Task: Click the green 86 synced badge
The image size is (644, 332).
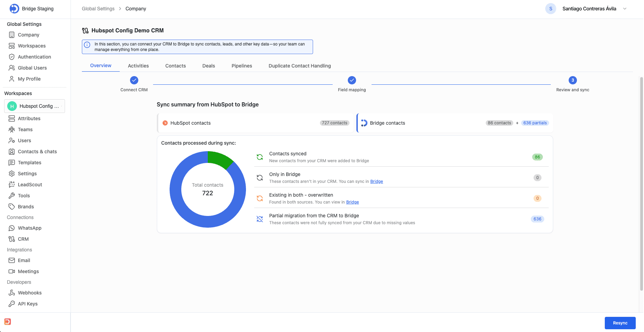Action: (537, 157)
